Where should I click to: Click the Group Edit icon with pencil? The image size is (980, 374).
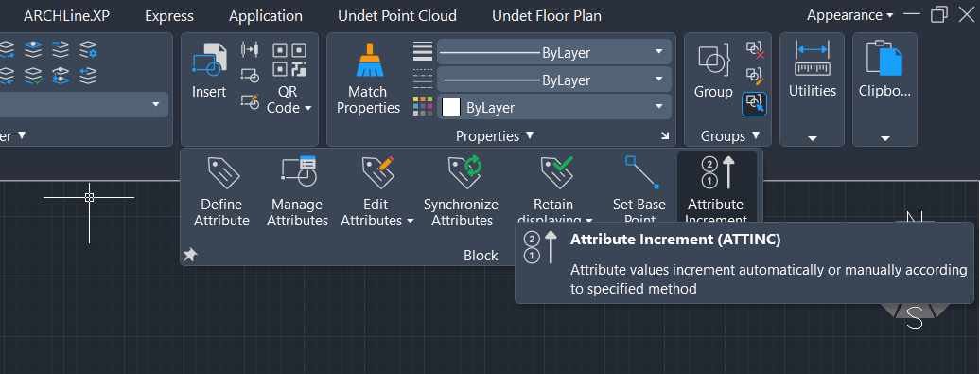(755, 77)
